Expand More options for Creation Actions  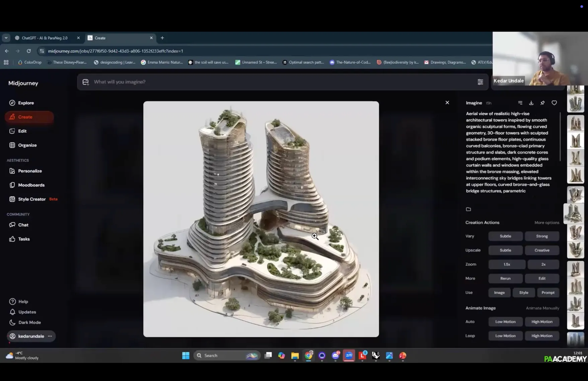pos(546,223)
